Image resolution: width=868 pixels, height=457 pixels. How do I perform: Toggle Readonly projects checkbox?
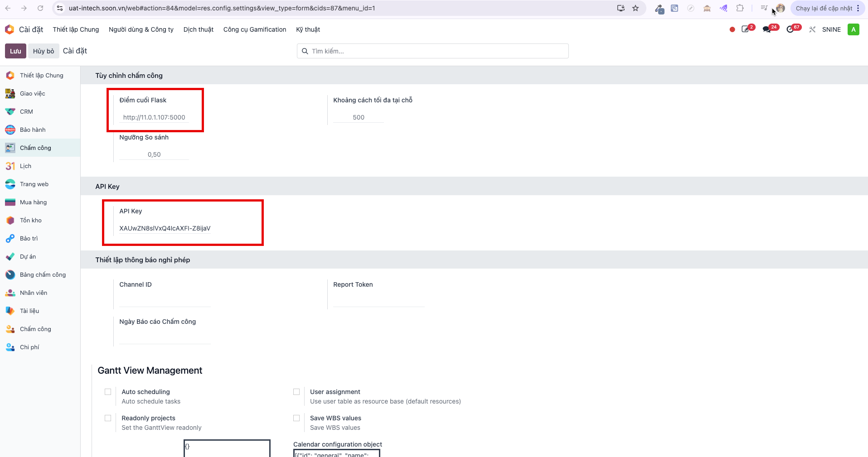tap(108, 418)
